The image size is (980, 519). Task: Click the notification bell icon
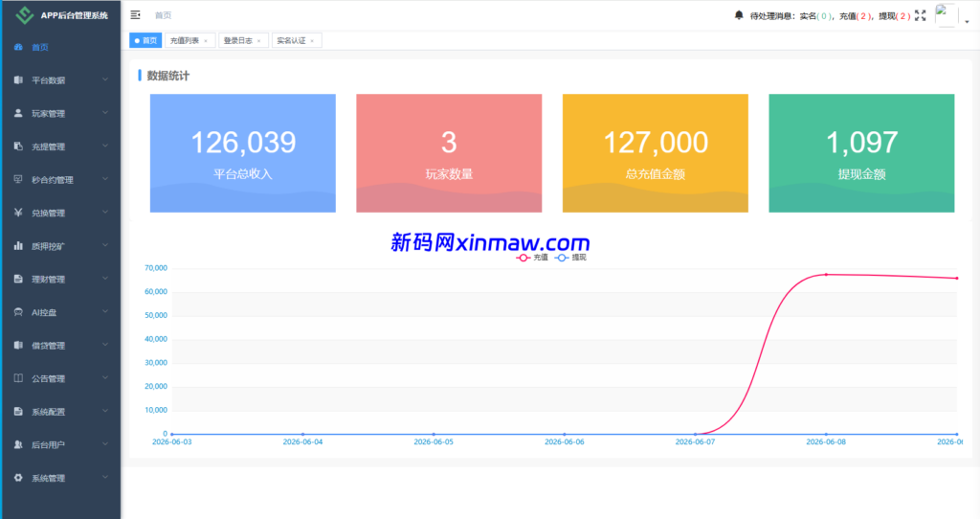[739, 15]
